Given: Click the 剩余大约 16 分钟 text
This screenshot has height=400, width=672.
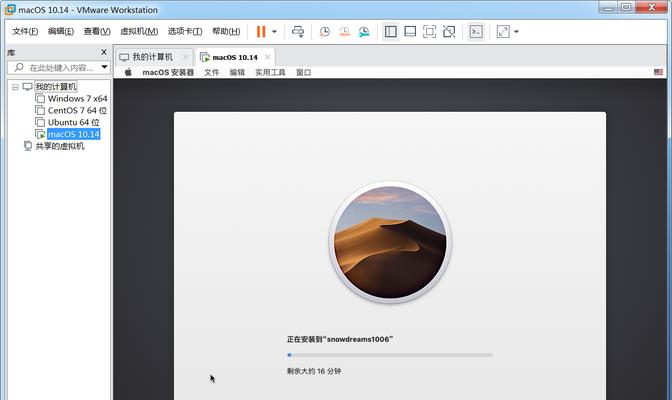Looking at the screenshot, I should 314,371.
